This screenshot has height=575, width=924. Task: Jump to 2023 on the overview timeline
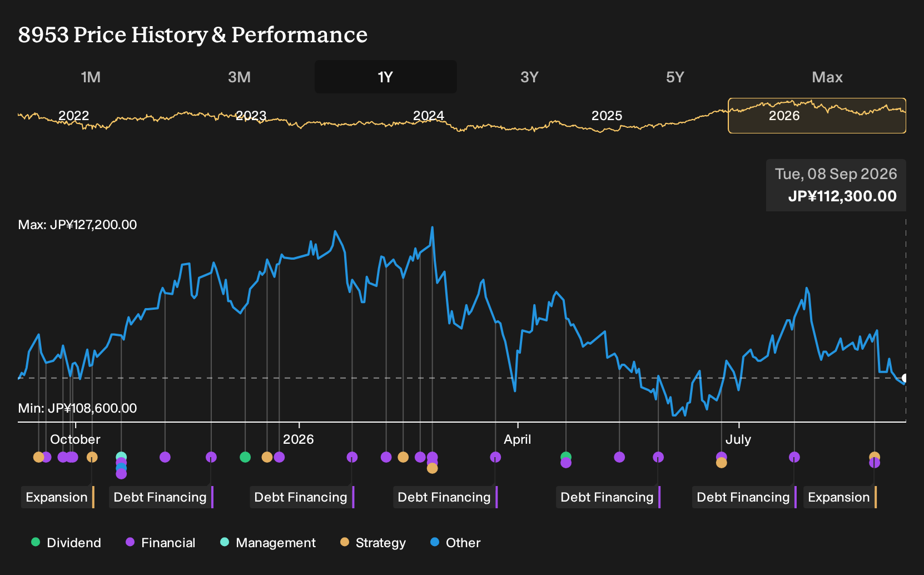[251, 116]
